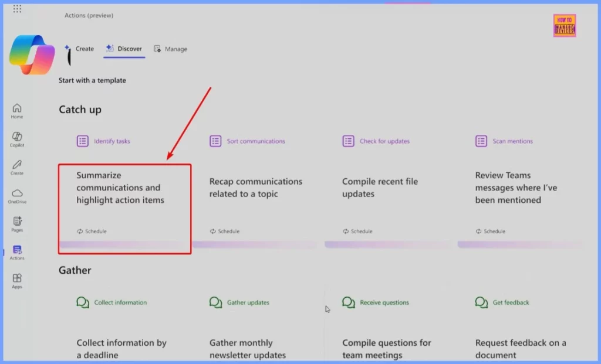
Task: Select Summarize communications and highlight action items template
Action: (120, 188)
